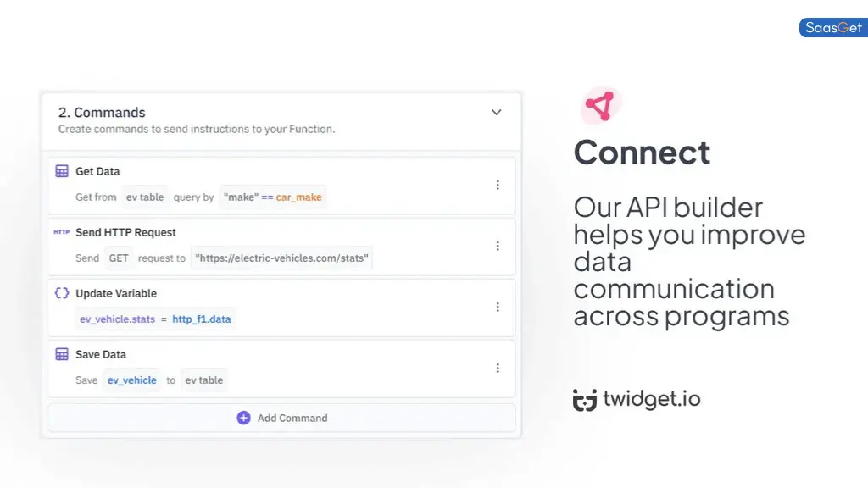Screen dimensions: 868x488
Task: Open options menu for Save Data command
Action: tap(498, 368)
